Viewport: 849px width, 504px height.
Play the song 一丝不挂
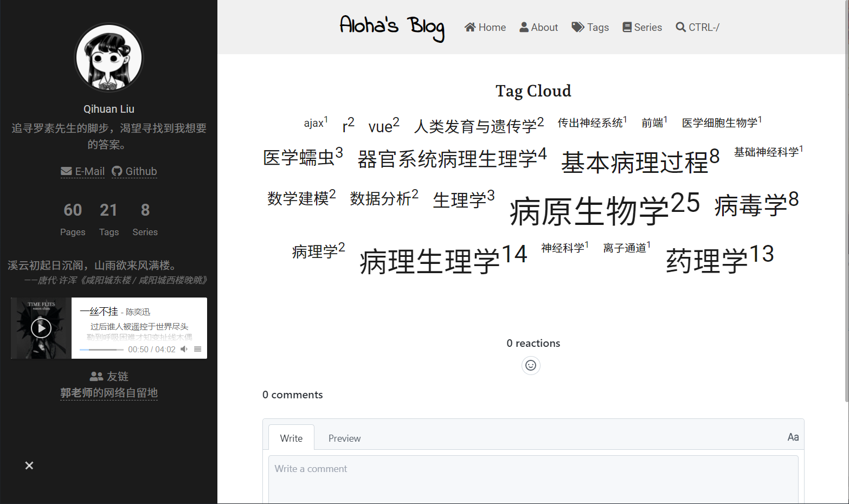click(41, 328)
